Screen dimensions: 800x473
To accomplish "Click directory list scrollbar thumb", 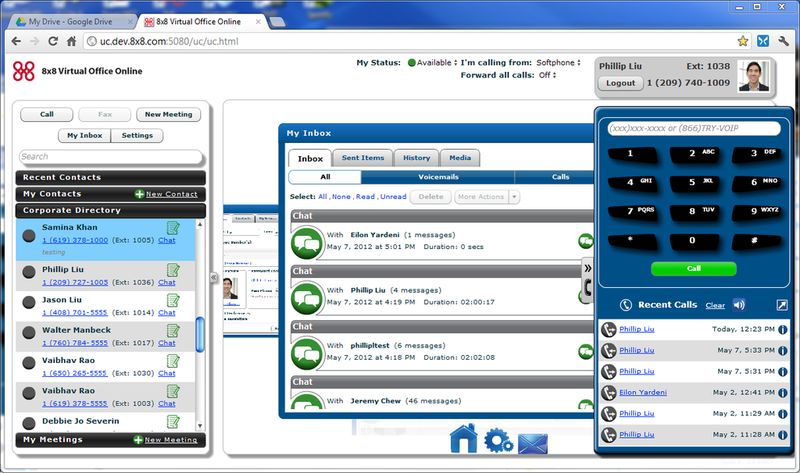I will pyautogui.click(x=199, y=334).
